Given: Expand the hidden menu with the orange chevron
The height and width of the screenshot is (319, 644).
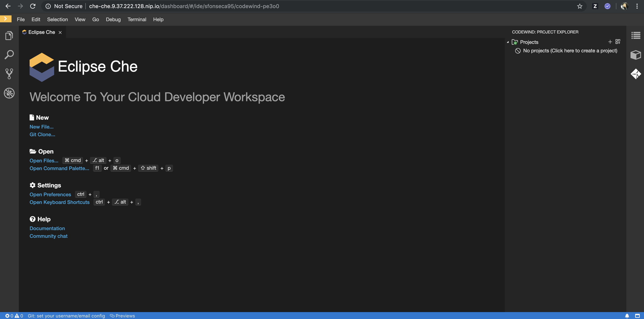Looking at the screenshot, I should pos(6,18).
